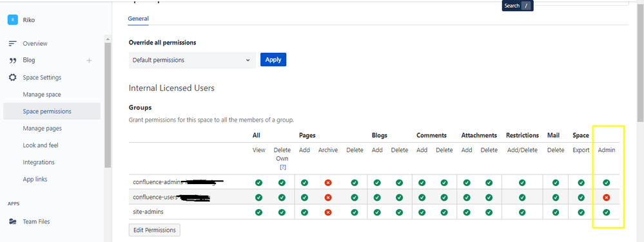Screen dimensions: 644x242
Task: Switch to the General tab
Action: point(138,19)
